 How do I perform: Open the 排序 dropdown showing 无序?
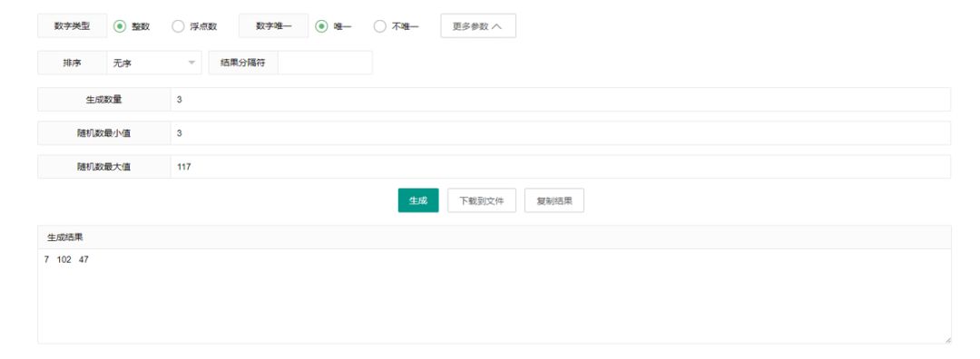click(154, 63)
